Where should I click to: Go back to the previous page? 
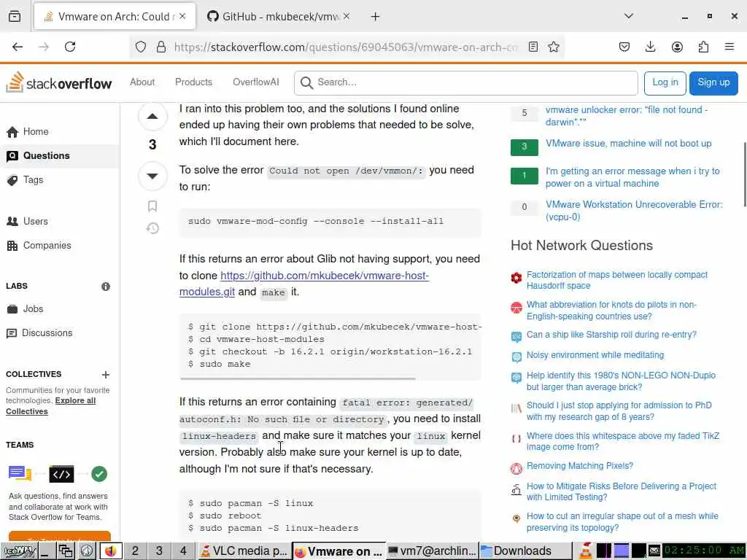18,47
